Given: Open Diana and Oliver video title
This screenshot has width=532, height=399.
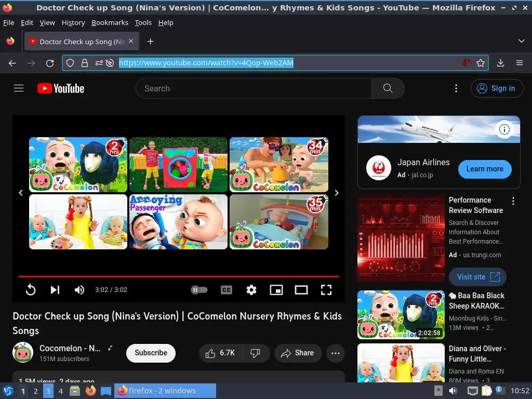Looking at the screenshot, I should (x=477, y=353).
